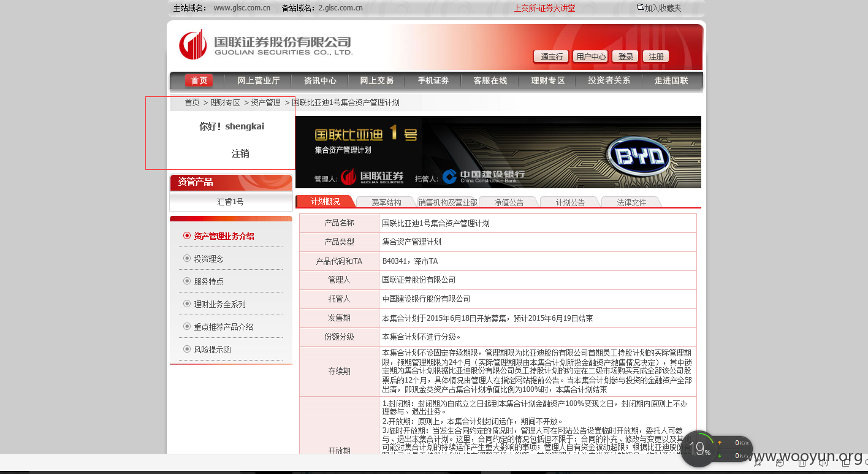Click the rocket accelerator icon in status bar
Viewport: 868px width, 474px height.
click(x=758, y=462)
